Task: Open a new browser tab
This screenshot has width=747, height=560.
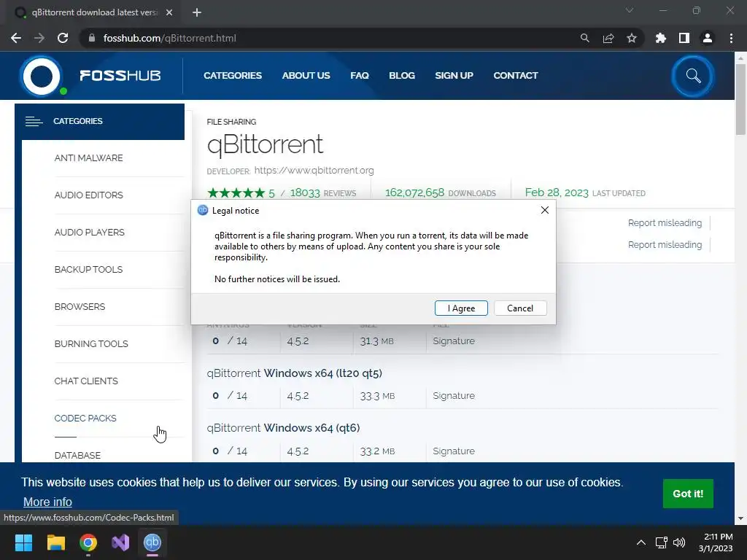Action: tap(197, 12)
